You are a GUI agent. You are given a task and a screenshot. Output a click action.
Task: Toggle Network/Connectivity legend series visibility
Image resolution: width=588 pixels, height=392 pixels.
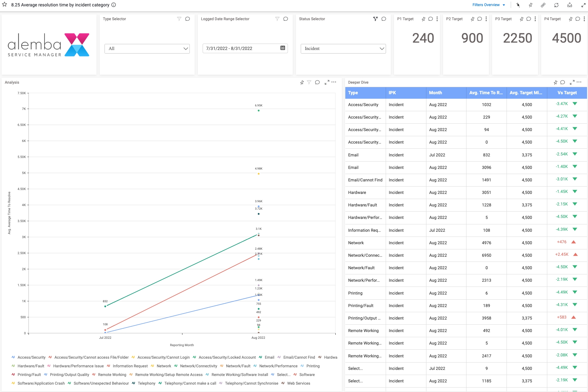coord(198,366)
